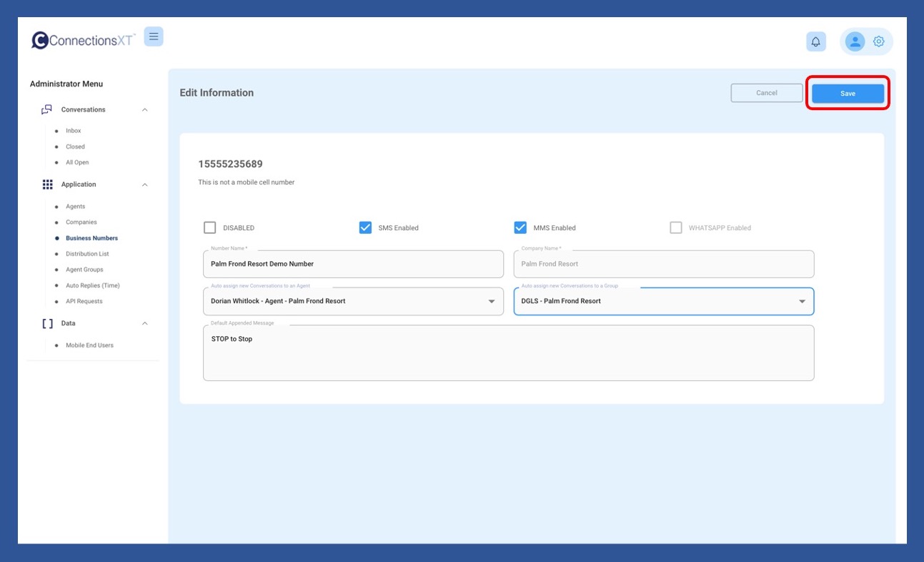The width and height of the screenshot is (924, 562).
Task: Open Agent Groups menu item
Action: (x=84, y=270)
